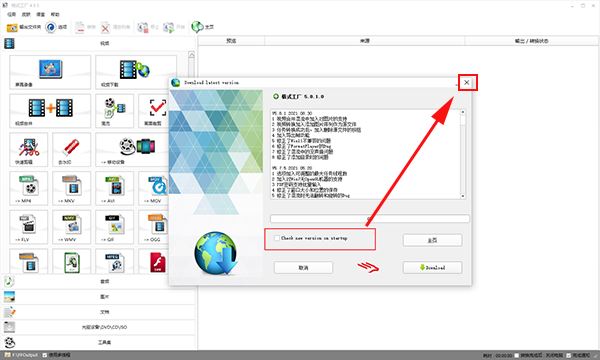Open the -> FLV converter
This screenshot has width=600, height=360.
coord(29,227)
